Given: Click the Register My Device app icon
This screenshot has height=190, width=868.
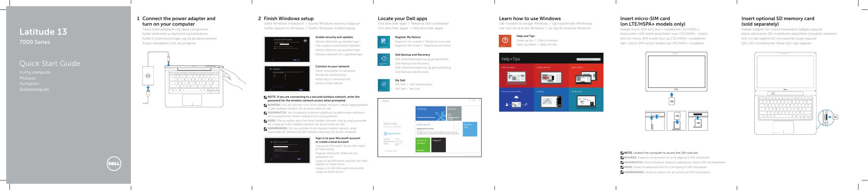Looking at the screenshot, I should [x=383, y=42].
